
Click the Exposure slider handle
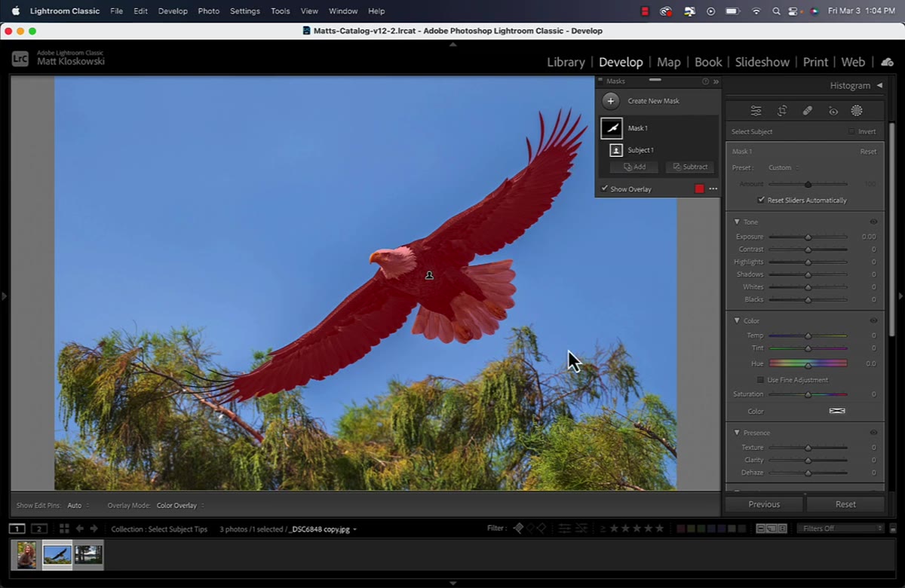coord(808,237)
